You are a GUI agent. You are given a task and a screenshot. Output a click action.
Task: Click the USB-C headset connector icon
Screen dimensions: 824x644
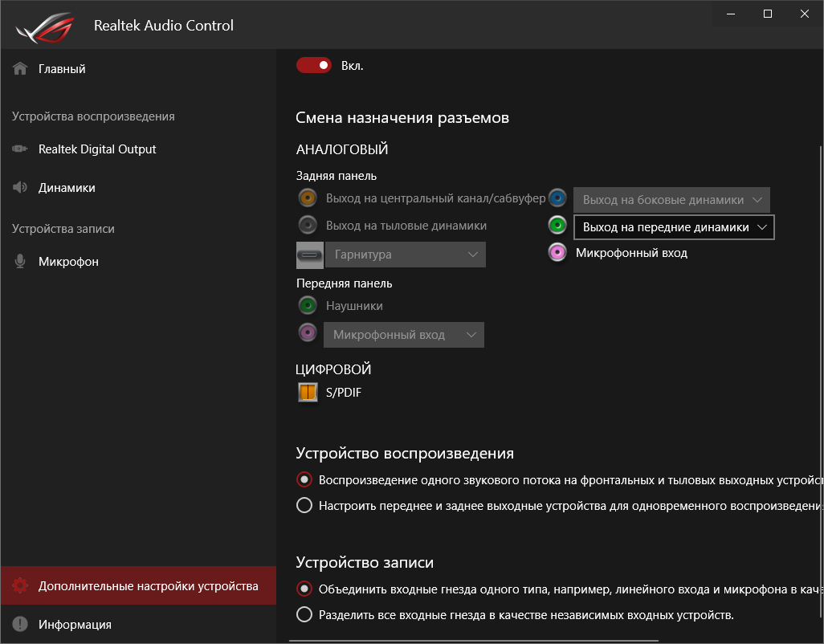310,255
